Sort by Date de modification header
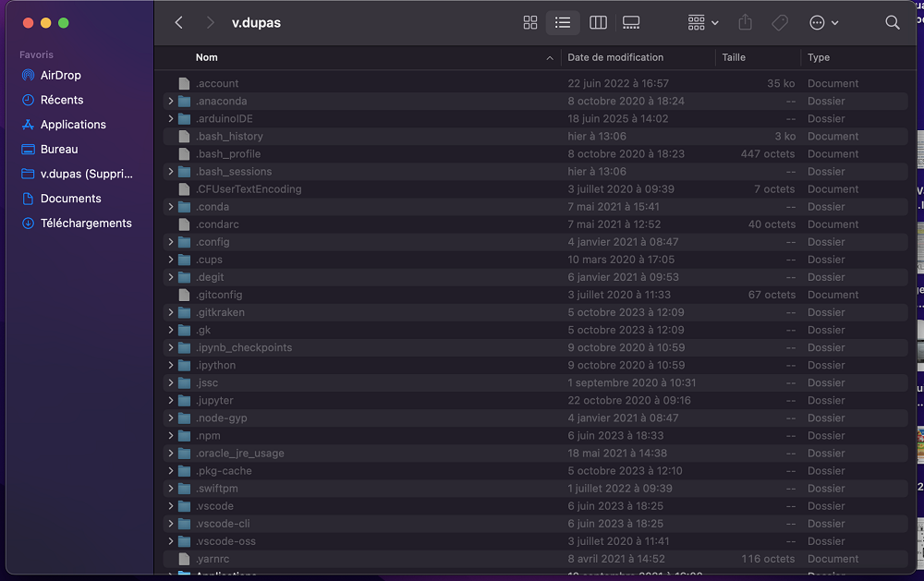924x581 pixels. click(615, 57)
